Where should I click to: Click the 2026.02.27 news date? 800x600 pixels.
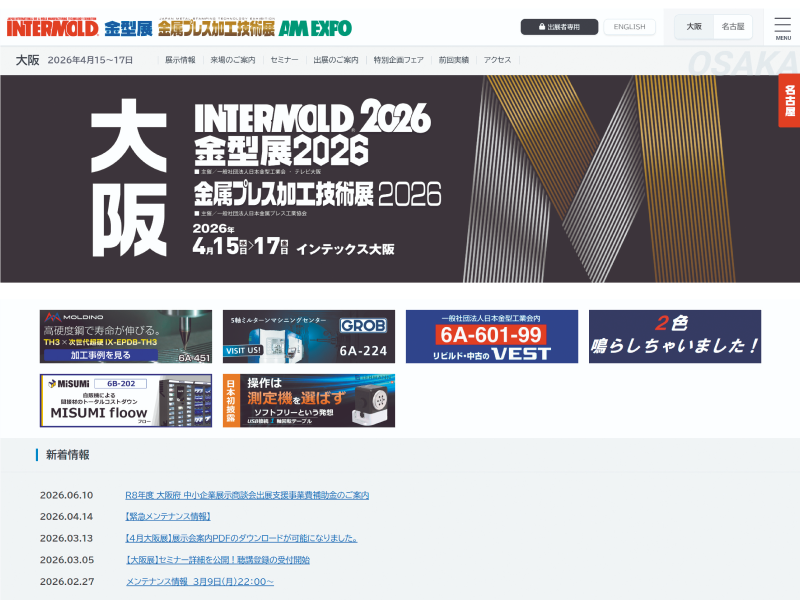tap(67, 582)
